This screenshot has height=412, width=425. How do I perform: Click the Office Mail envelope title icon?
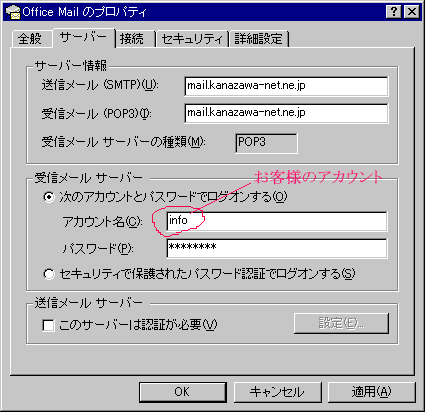(x=13, y=12)
